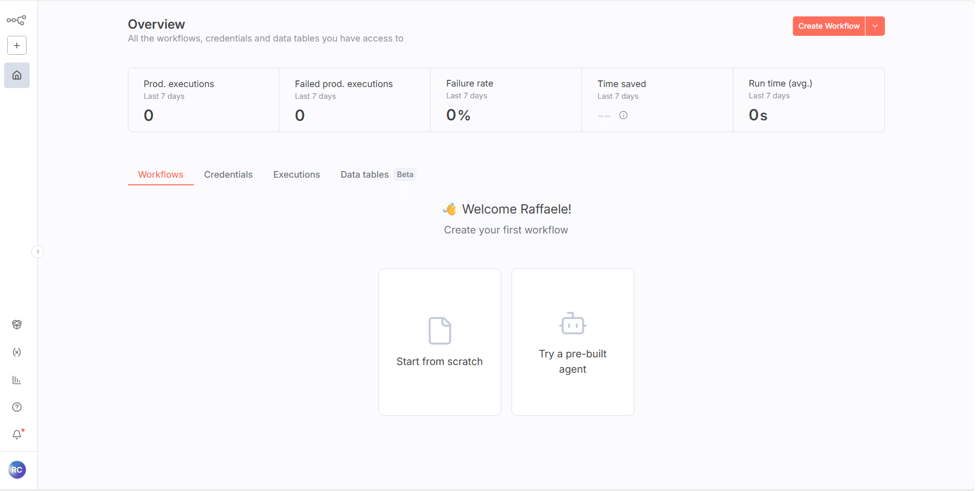Click the Failed prod. executions stat card
The image size is (980, 491).
[x=354, y=100]
